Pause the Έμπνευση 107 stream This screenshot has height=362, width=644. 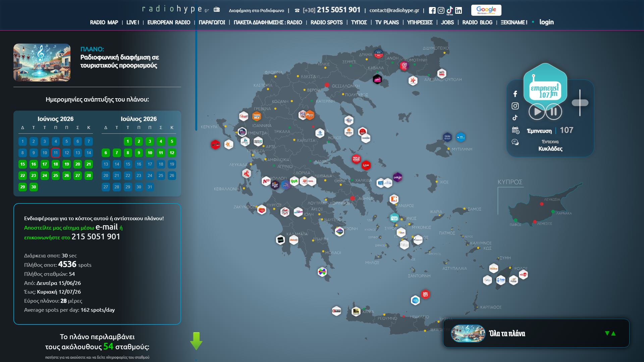click(554, 112)
